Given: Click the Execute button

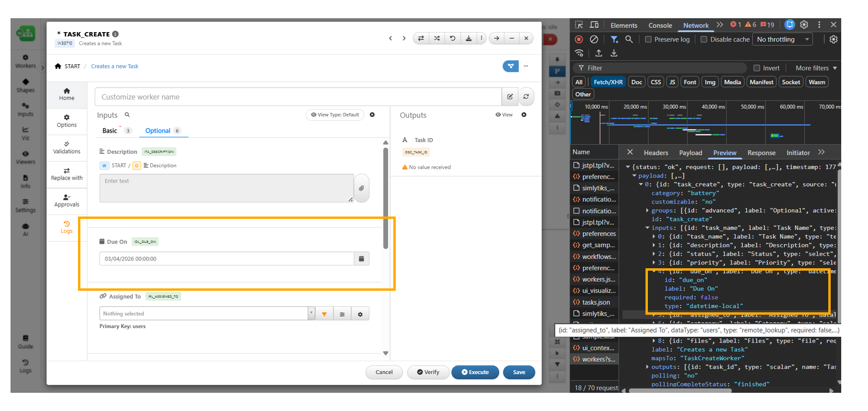Looking at the screenshot, I should pyautogui.click(x=475, y=372).
